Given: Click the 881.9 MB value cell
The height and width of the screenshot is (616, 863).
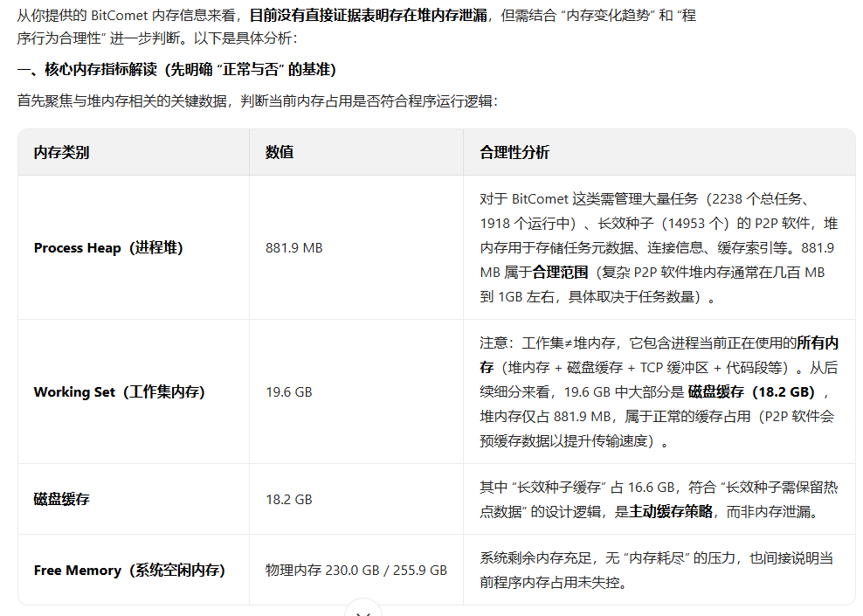Looking at the screenshot, I should pos(293,247).
